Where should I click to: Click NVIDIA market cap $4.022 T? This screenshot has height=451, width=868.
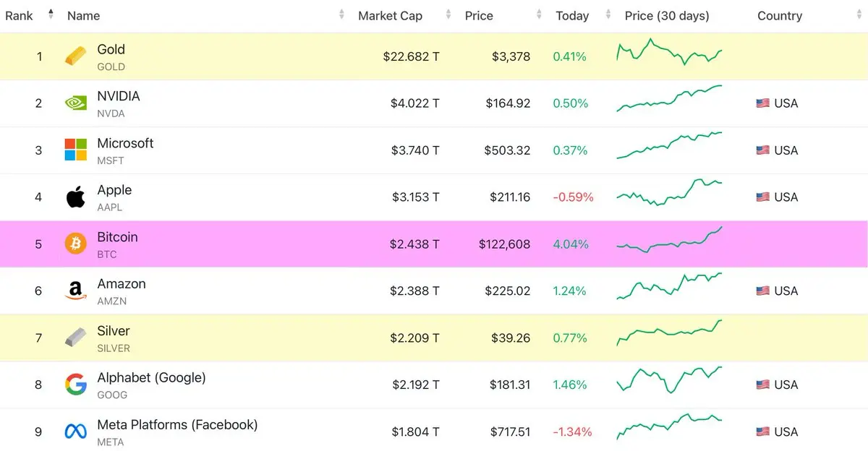pos(414,103)
